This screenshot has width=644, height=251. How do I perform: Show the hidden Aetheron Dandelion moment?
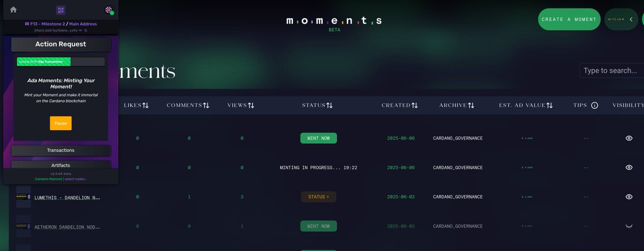tap(629, 226)
